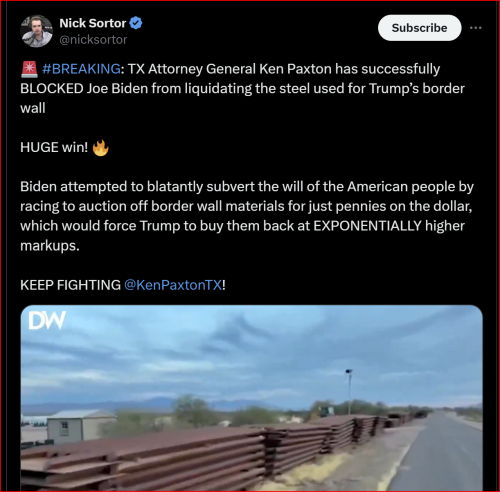Open the @nicksortor handle
The image size is (500, 492).
pos(93,40)
